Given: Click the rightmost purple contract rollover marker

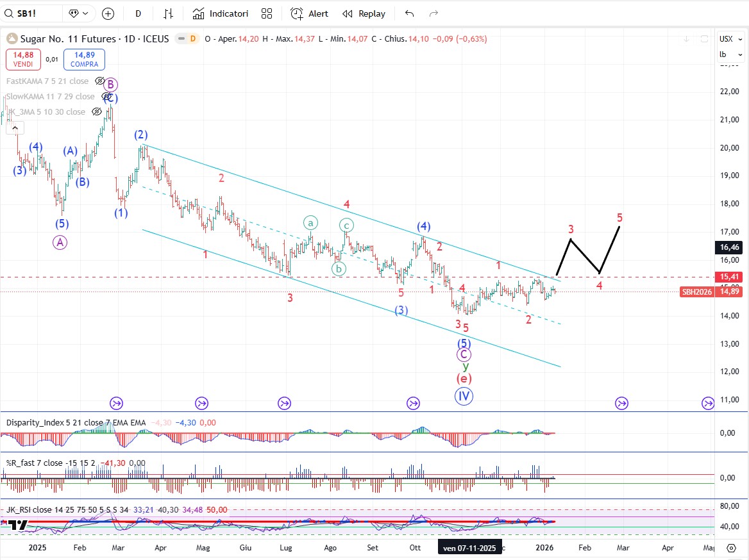Looking at the screenshot, I should point(707,403).
